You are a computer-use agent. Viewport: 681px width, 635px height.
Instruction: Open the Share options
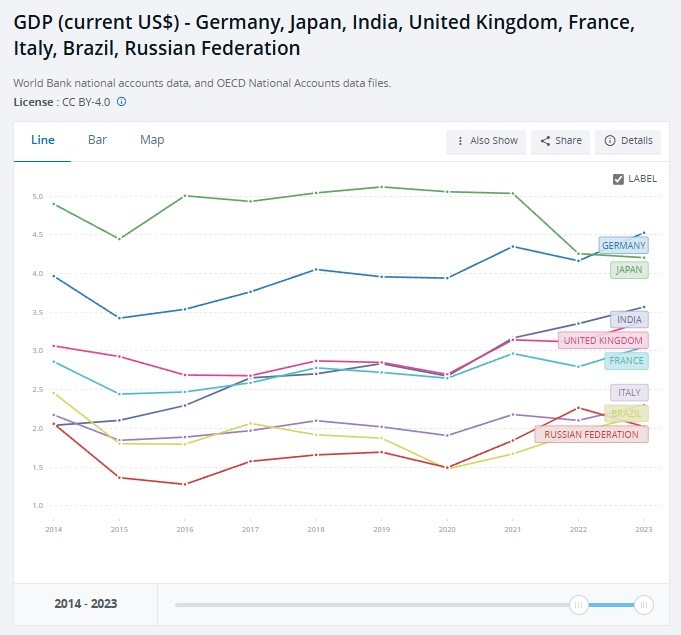[x=560, y=141]
